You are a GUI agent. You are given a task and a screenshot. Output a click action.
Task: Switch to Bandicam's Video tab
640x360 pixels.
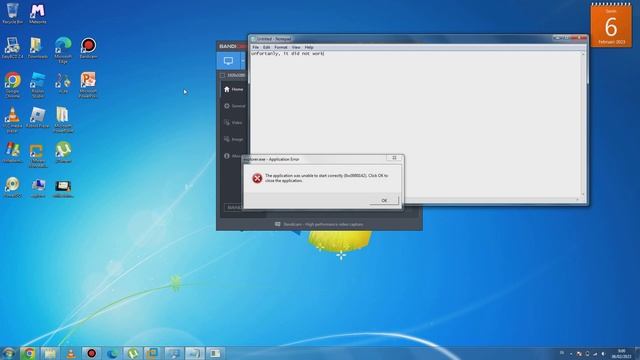point(233,123)
